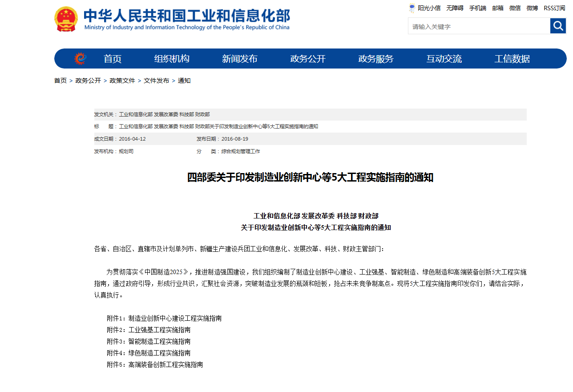Open the 手机端 mobile link

(x=478, y=8)
